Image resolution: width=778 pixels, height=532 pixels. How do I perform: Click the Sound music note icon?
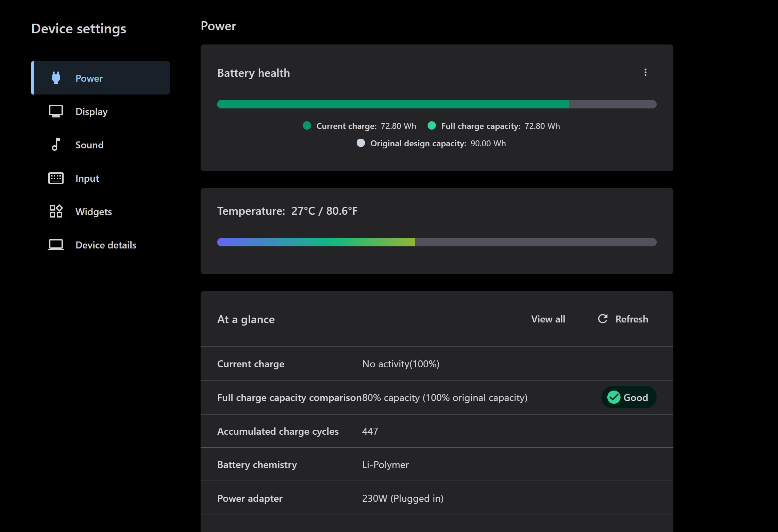56,145
